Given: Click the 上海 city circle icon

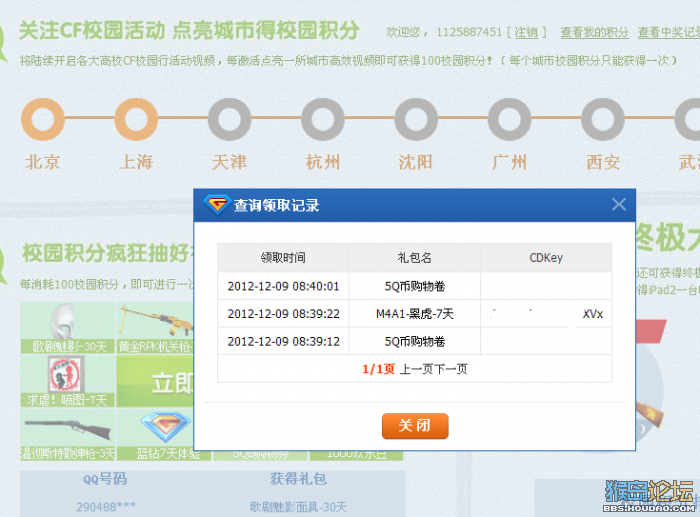Looking at the screenshot, I should tap(136, 119).
